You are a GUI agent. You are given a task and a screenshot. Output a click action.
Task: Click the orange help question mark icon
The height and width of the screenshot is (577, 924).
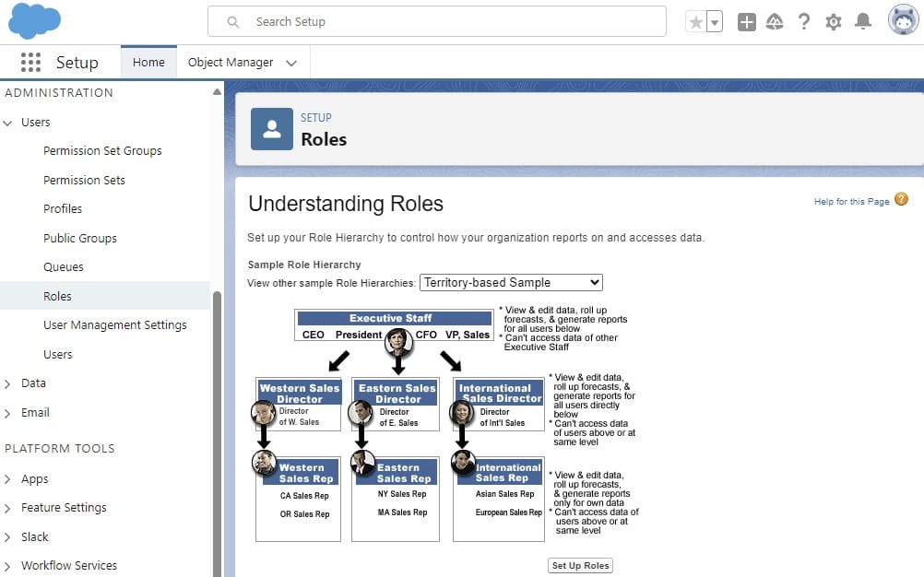(901, 200)
